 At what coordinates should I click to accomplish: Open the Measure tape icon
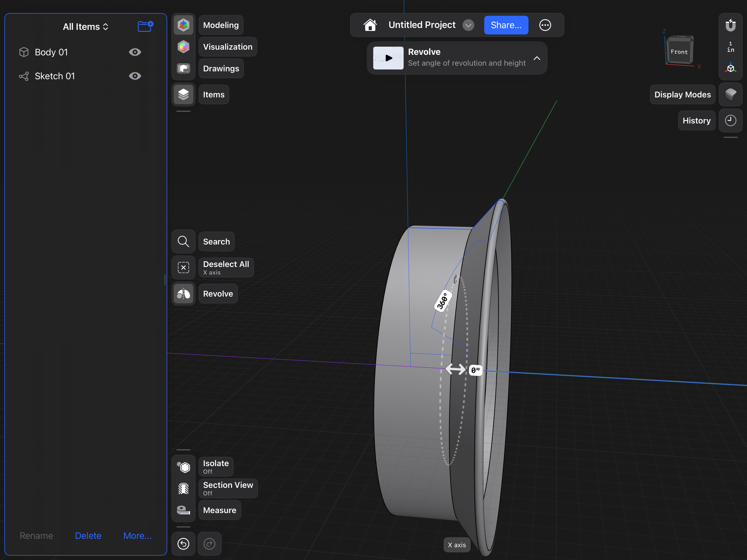click(x=183, y=510)
